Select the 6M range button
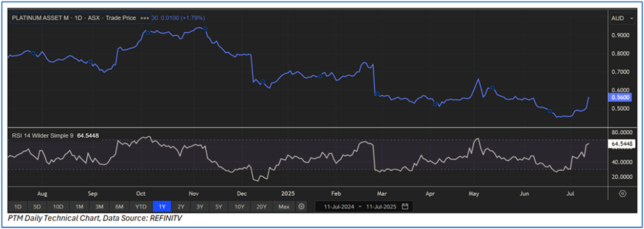Viewport: 644px width, 229px height. (x=119, y=206)
